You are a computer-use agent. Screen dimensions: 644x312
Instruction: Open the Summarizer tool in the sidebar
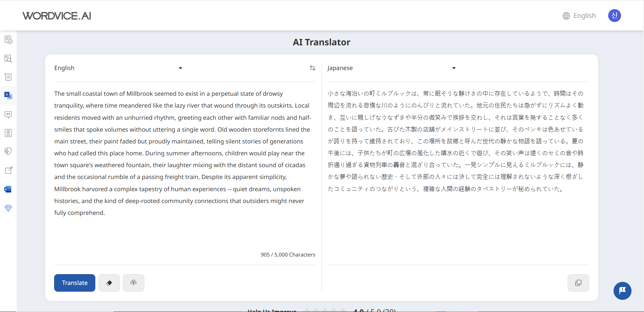8,77
